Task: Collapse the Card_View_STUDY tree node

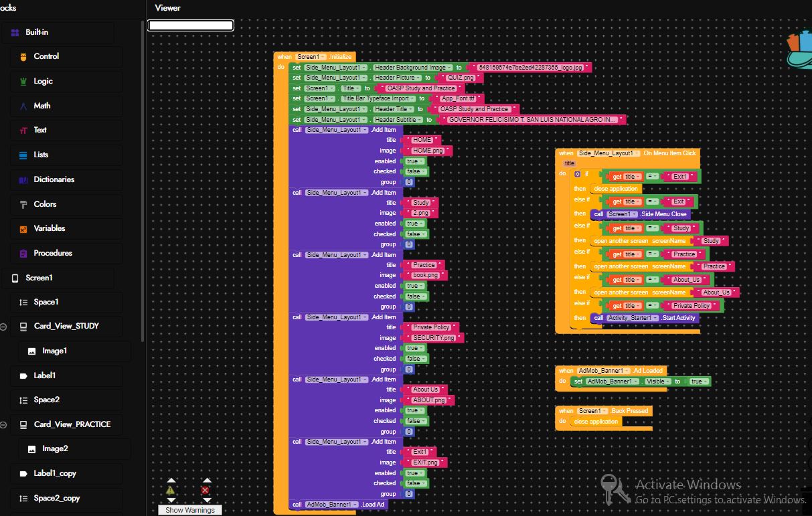Action: (3, 327)
